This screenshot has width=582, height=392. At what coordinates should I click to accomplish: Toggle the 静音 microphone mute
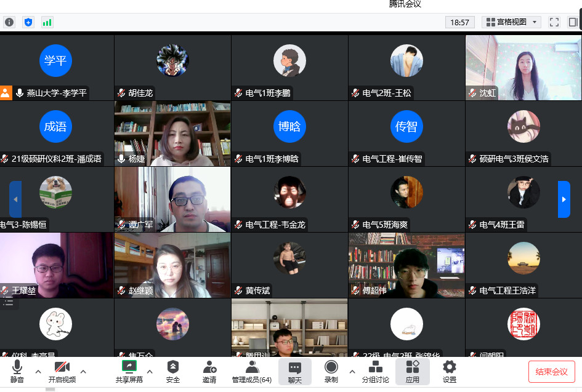tap(17, 372)
